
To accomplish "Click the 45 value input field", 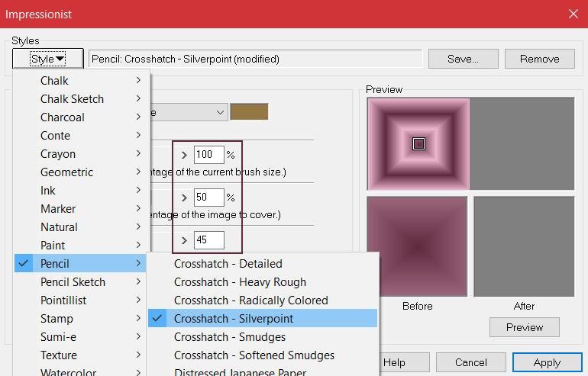I will (209, 240).
